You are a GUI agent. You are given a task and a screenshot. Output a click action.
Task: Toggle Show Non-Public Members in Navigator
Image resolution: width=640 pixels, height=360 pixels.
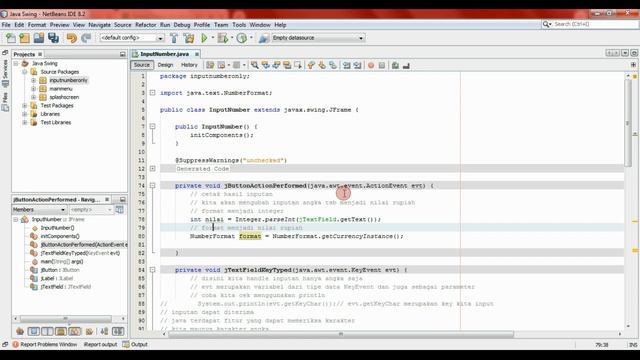tap(61, 331)
